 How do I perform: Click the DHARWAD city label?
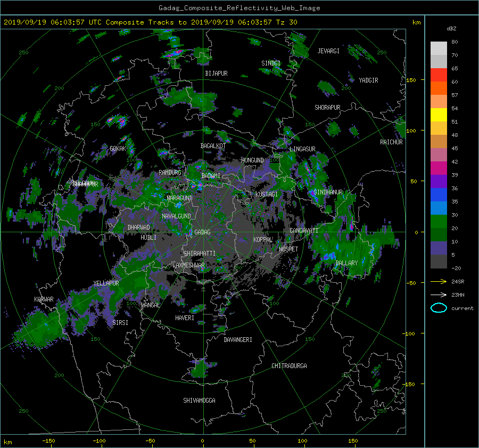[x=139, y=227]
